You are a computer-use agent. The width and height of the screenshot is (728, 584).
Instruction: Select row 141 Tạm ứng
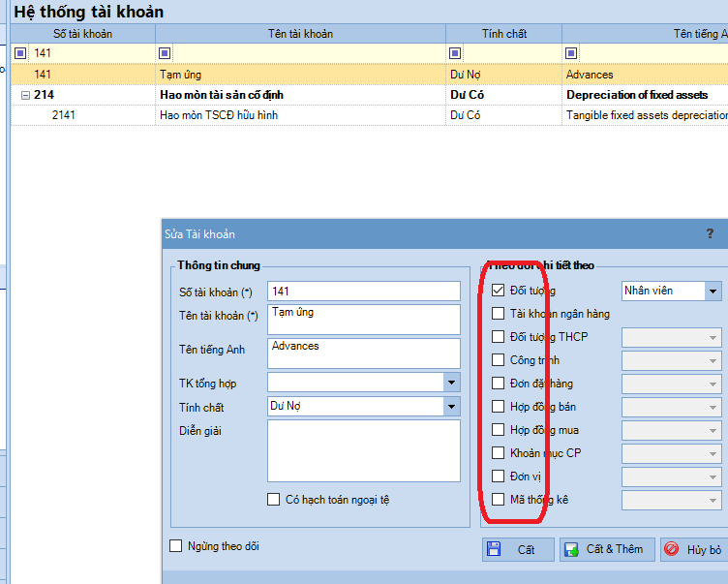point(369,75)
